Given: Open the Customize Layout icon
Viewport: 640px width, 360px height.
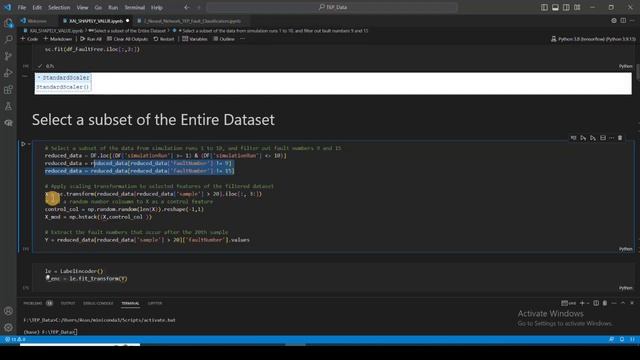Looking at the screenshot, I should click(x=577, y=7).
